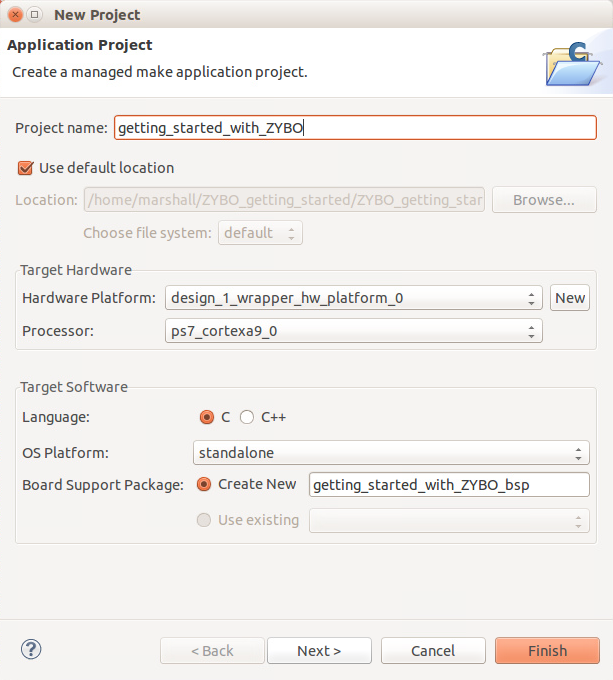613x680 pixels.
Task: Click the New hardware platform button
Action: coord(570,298)
